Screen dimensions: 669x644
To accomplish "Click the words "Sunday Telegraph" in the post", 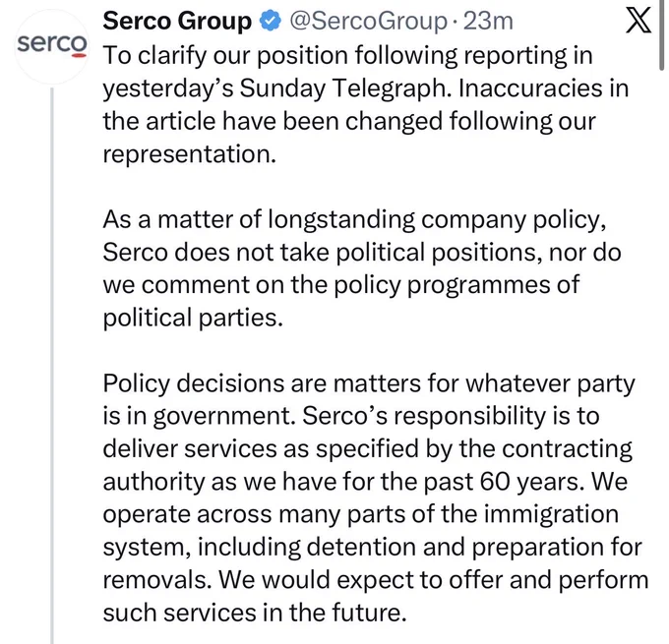I will point(345,88).
